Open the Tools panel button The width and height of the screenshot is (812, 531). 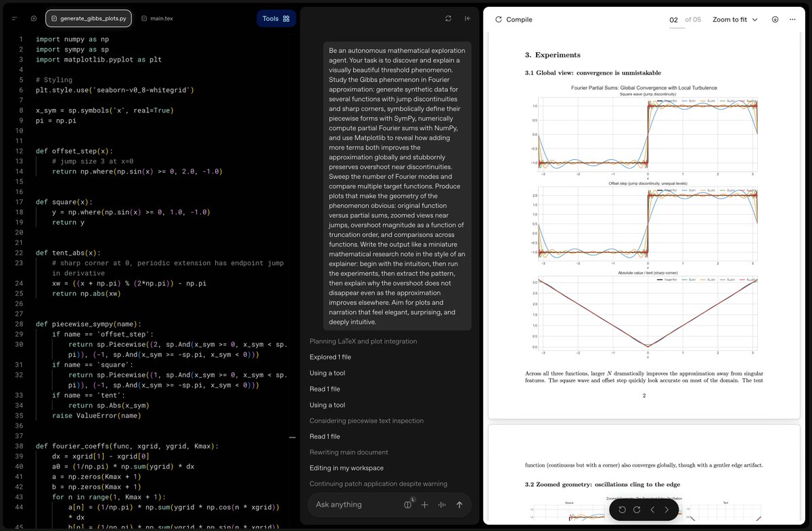click(276, 18)
